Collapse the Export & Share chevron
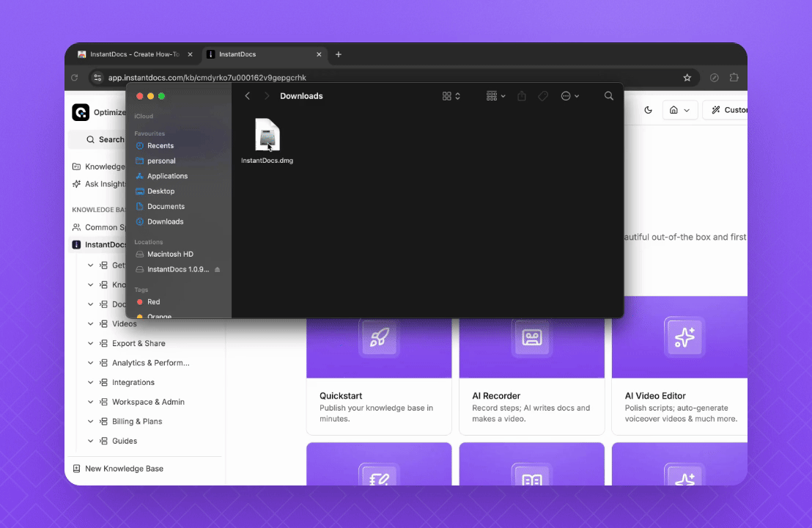Screen dimensions: 812x528 pos(90,343)
